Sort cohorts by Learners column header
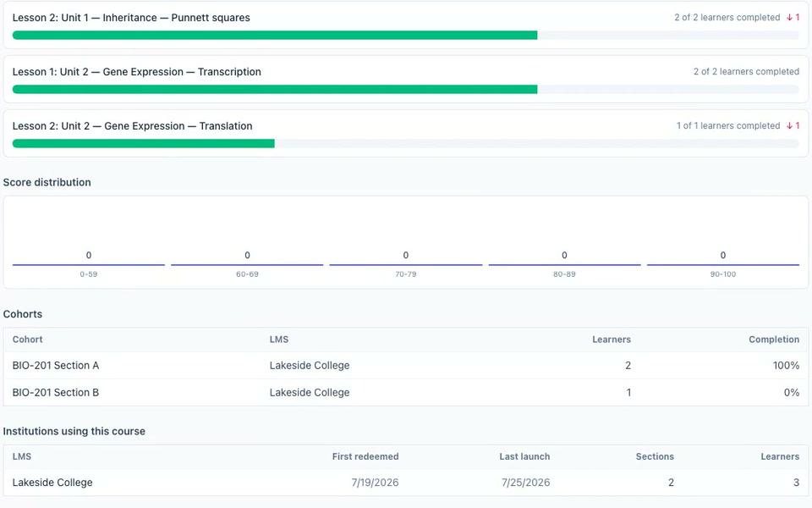The height and width of the screenshot is (508, 812). 611,340
